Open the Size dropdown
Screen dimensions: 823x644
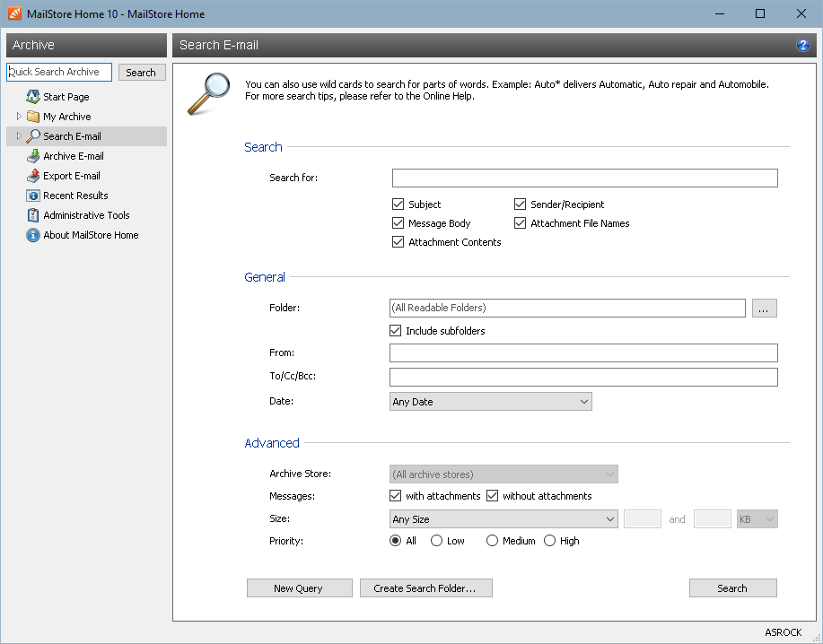tap(503, 519)
